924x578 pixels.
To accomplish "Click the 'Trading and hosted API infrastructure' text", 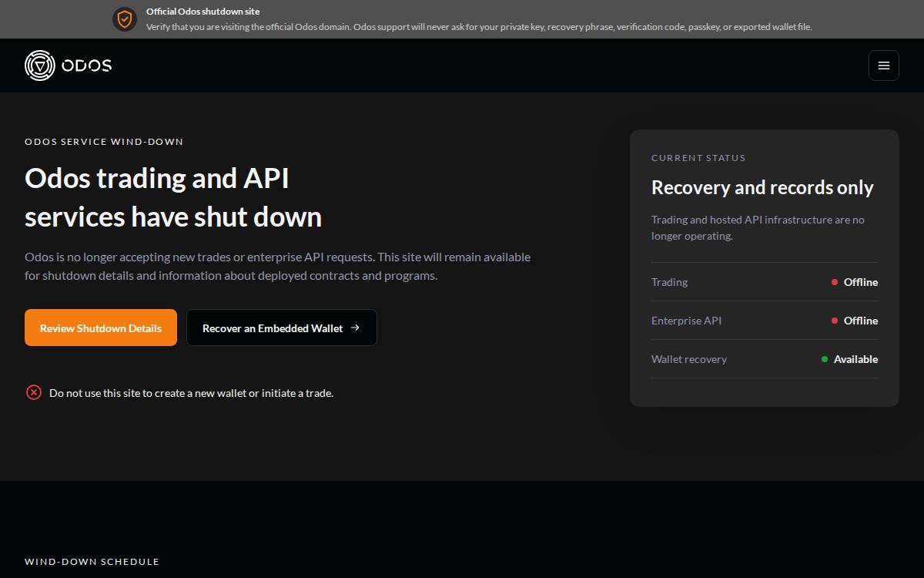I will tap(758, 227).
